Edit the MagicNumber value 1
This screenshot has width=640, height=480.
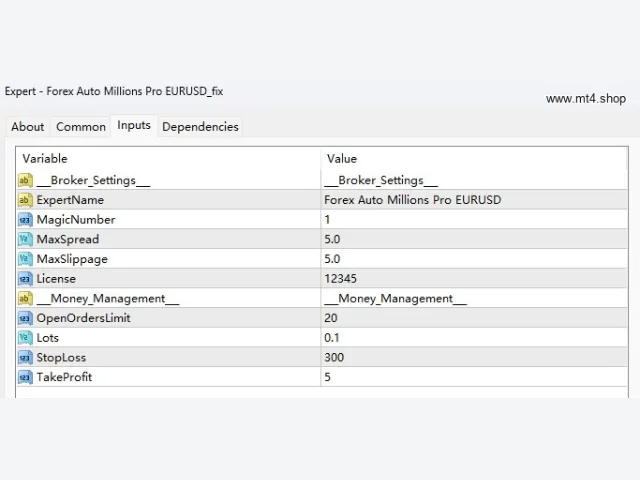pos(474,220)
